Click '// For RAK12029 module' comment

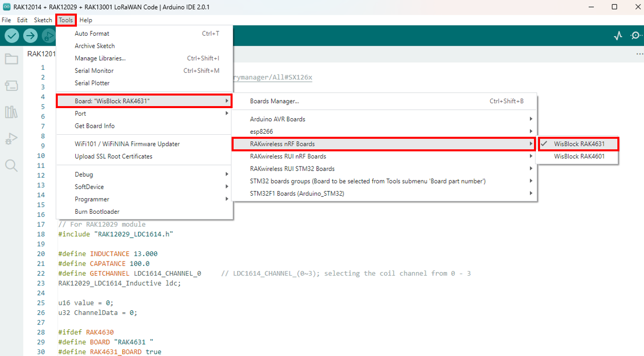pyautogui.click(x=102, y=224)
